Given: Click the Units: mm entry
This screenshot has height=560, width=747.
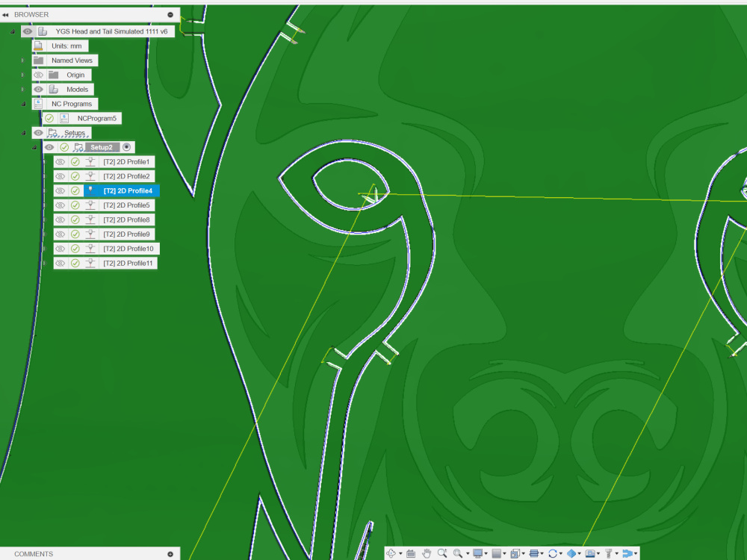Looking at the screenshot, I should pyautogui.click(x=66, y=46).
